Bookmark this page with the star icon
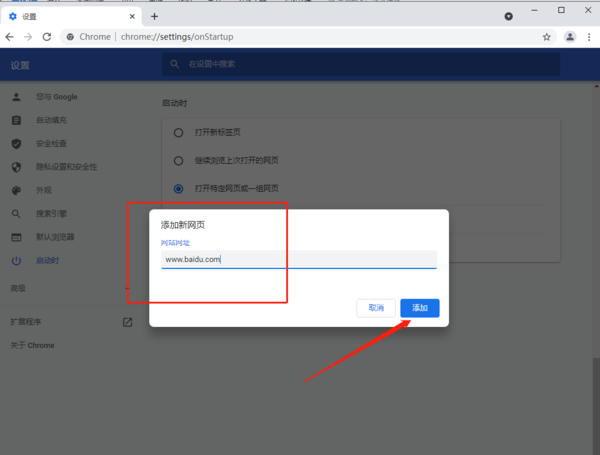This screenshot has width=600, height=455. point(546,37)
